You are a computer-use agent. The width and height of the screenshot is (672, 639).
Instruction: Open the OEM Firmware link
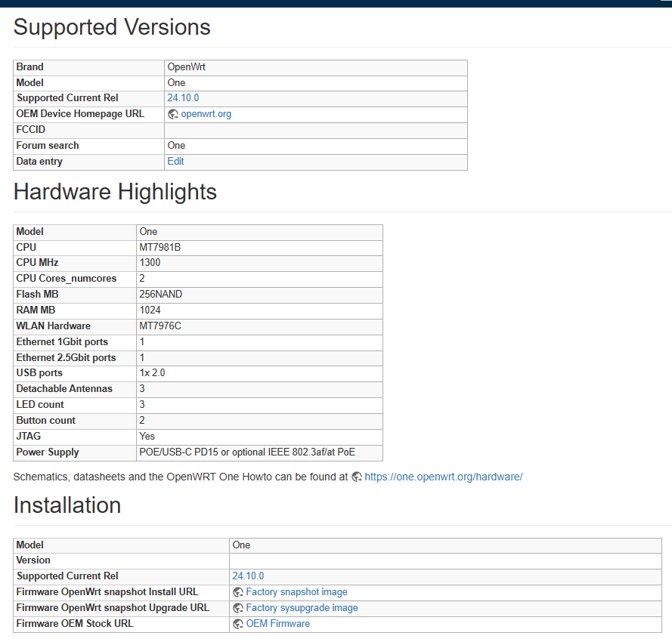pyautogui.click(x=277, y=624)
